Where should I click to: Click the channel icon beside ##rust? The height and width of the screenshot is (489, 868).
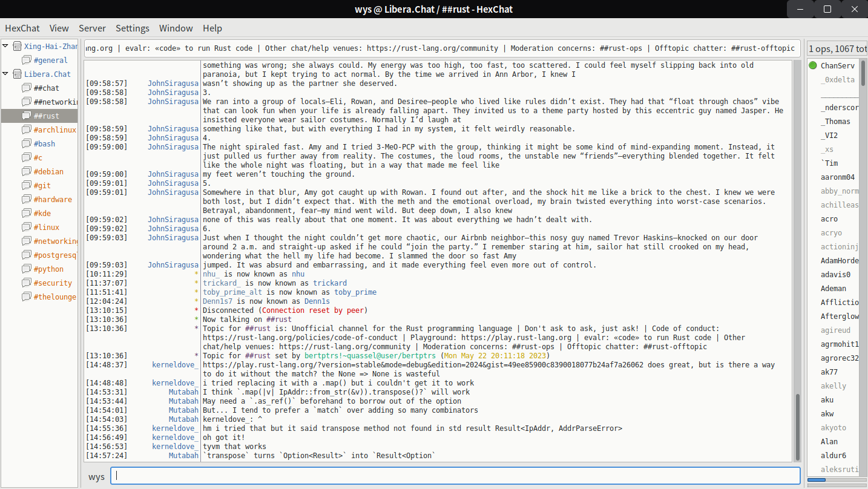coord(27,116)
